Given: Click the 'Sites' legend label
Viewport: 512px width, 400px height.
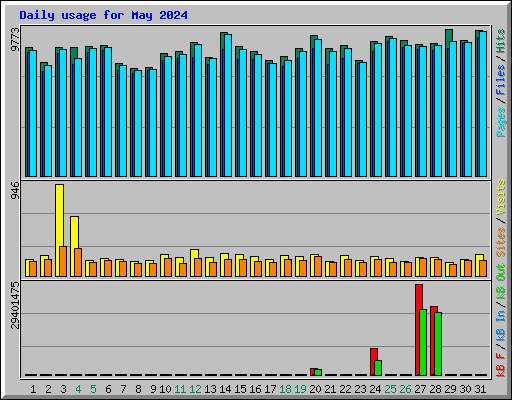Looking at the screenshot, I should pyautogui.click(x=501, y=242).
